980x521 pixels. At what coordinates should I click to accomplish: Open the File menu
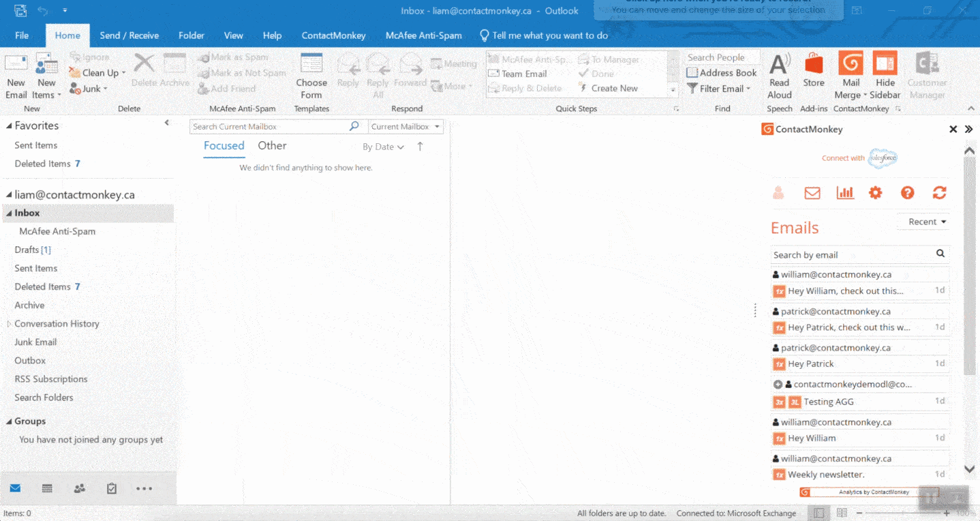pyautogui.click(x=22, y=35)
